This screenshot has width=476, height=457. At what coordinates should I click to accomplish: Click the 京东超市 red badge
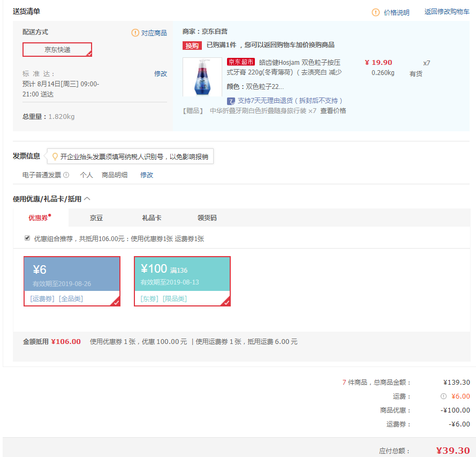(241, 62)
